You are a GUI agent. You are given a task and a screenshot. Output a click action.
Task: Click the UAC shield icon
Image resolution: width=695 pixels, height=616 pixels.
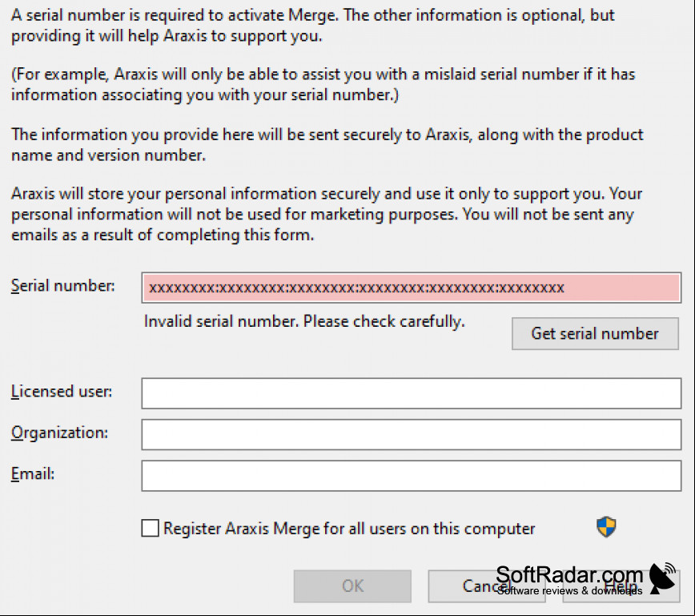[606, 527]
